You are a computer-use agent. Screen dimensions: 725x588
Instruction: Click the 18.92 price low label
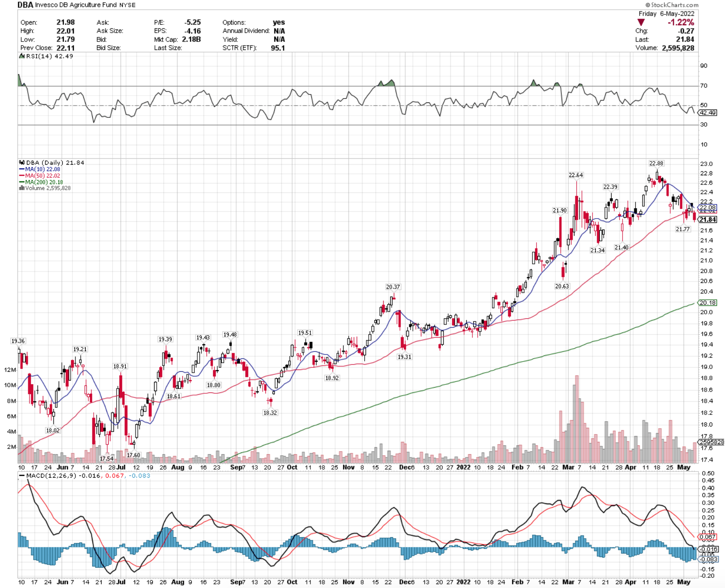tap(332, 378)
